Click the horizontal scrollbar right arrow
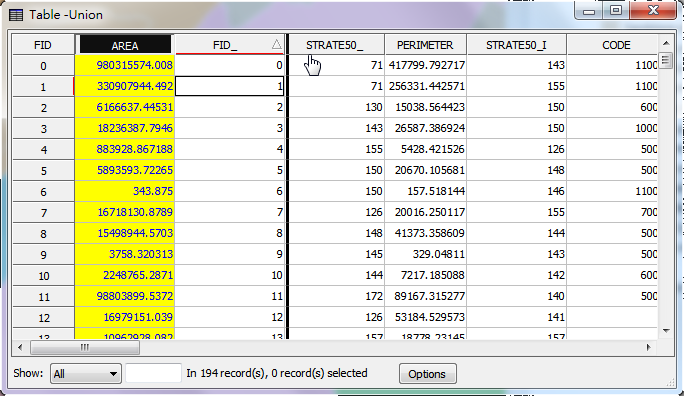The image size is (684, 396). tap(649, 348)
